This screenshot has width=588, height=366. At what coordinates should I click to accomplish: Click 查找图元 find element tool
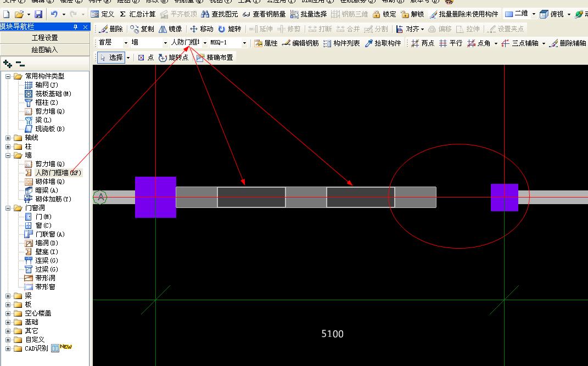(x=220, y=14)
